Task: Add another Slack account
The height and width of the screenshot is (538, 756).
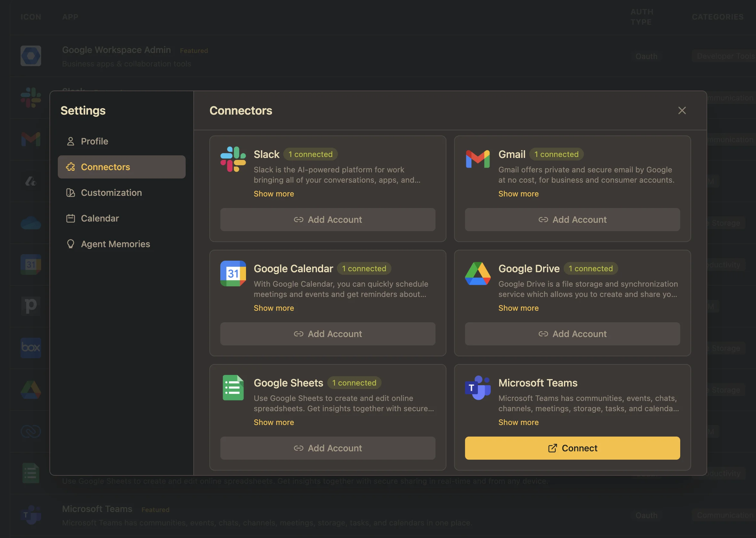Action: [328, 220]
